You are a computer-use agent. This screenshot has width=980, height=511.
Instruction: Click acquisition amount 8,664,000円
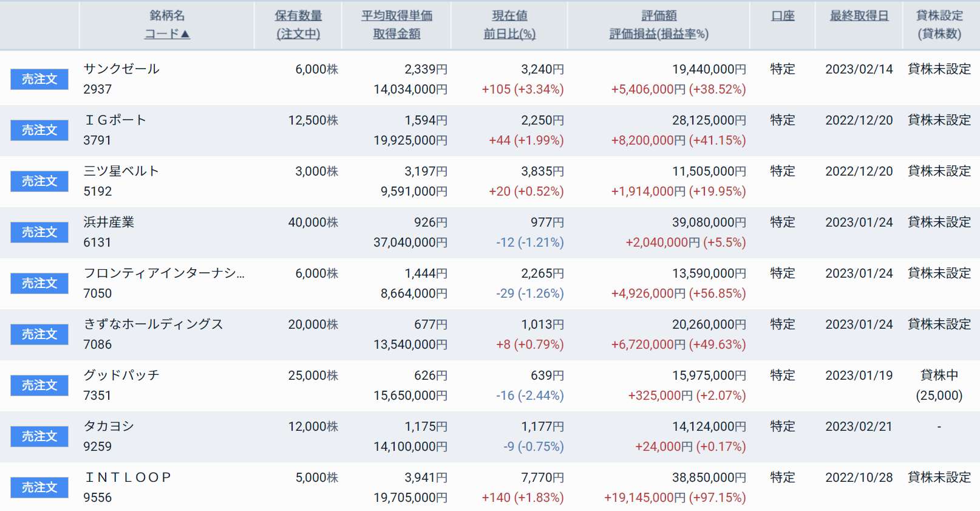[x=414, y=293]
